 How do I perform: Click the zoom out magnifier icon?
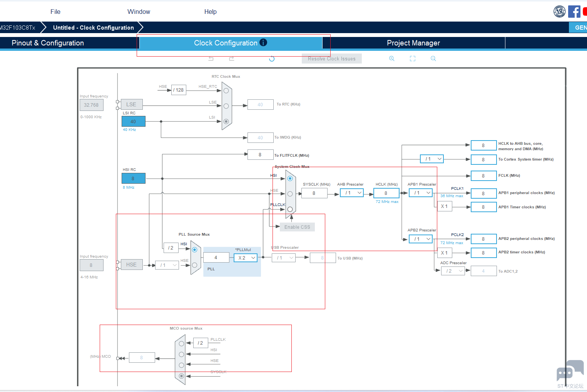[x=433, y=58]
